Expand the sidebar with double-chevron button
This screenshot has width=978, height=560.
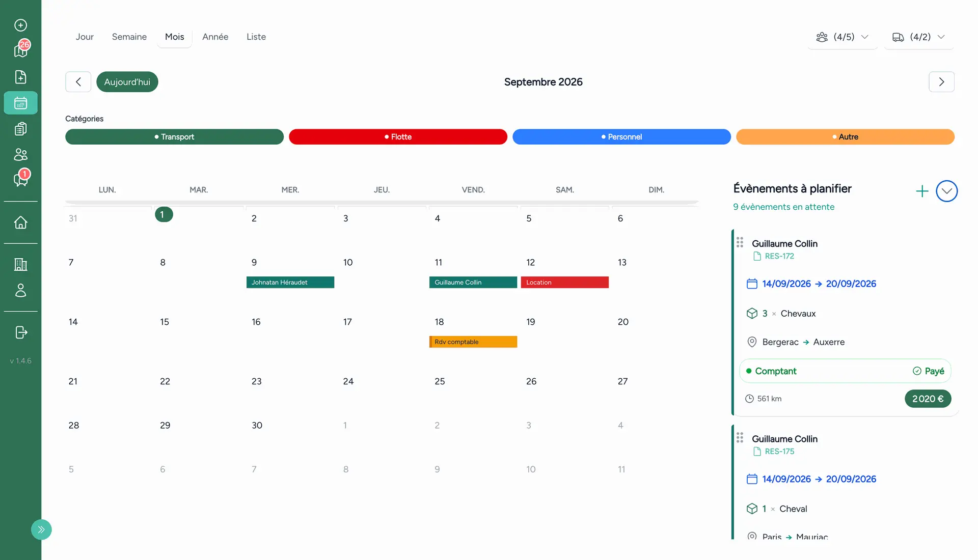tap(41, 529)
